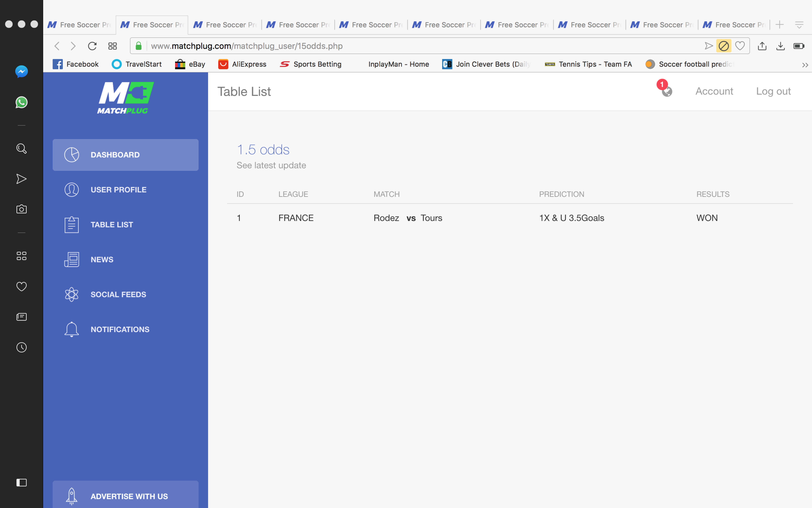Reload the current page
The height and width of the screenshot is (508, 812).
[x=92, y=46]
